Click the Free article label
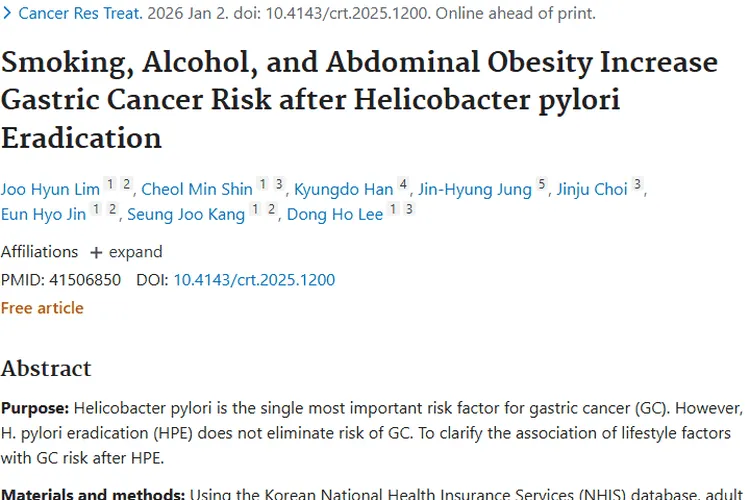750x500 pixels. pos(42,308)
